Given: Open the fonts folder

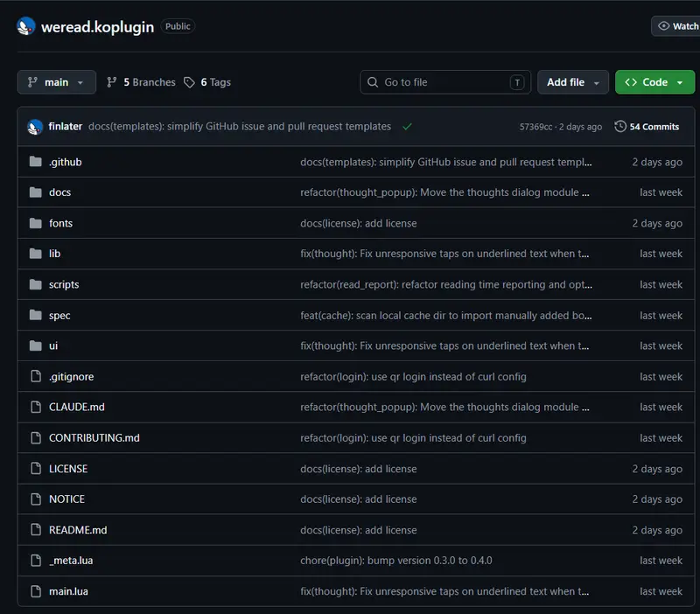Looking at the screenshot, I should click(x=60, y=223).
